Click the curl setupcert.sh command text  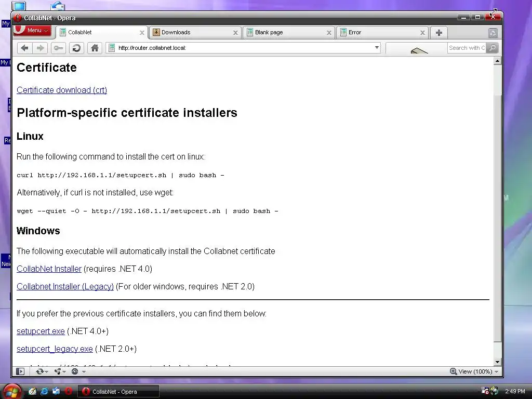(121, 176)
